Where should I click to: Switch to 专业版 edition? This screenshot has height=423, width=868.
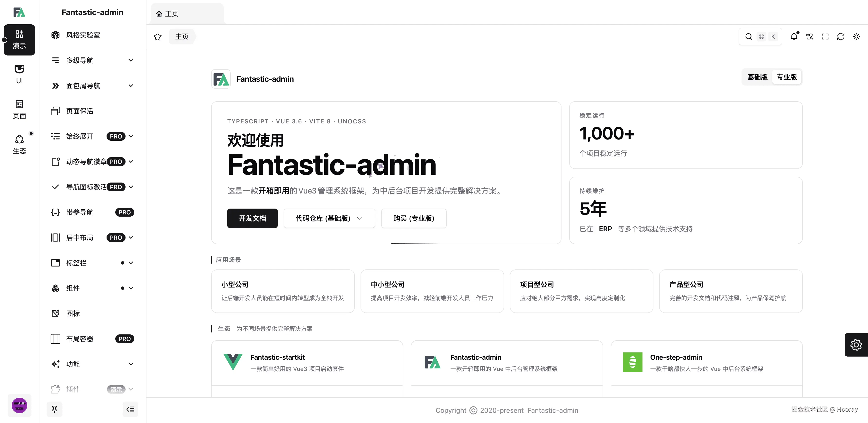click(x=787, y=77)
